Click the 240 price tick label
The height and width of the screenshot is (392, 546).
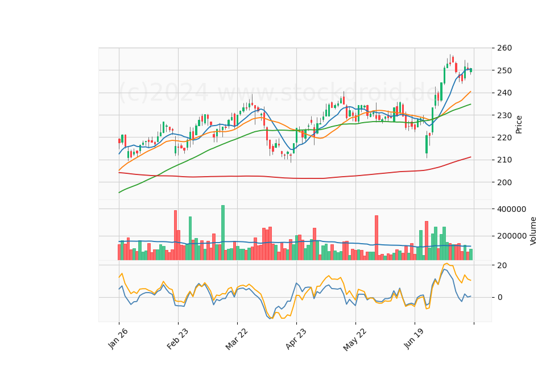(x=504, y=93)
